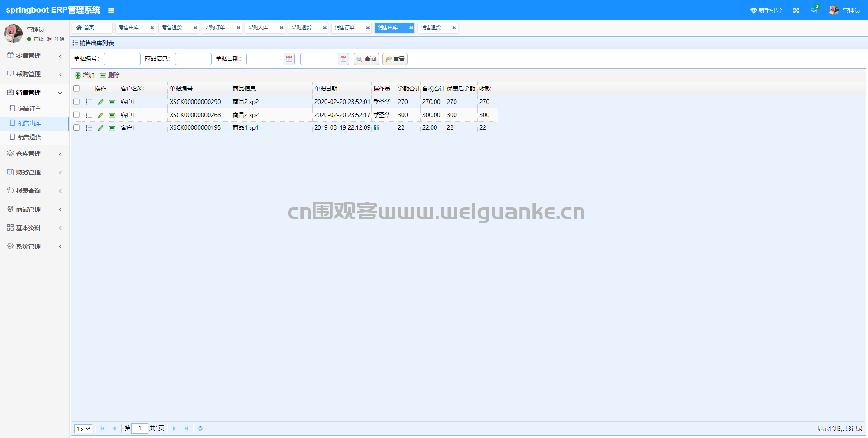
Task: Open the end date calendar picker
Action: point(343,59)
